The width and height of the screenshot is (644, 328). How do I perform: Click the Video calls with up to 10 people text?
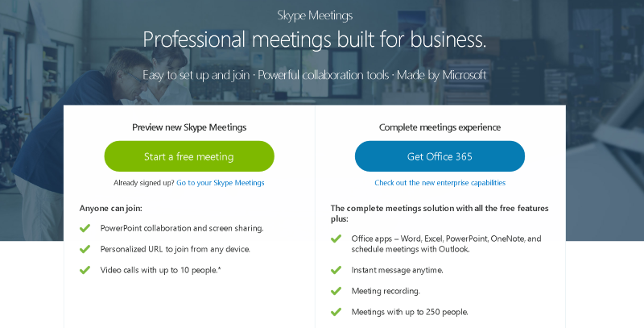click(160, 270)
